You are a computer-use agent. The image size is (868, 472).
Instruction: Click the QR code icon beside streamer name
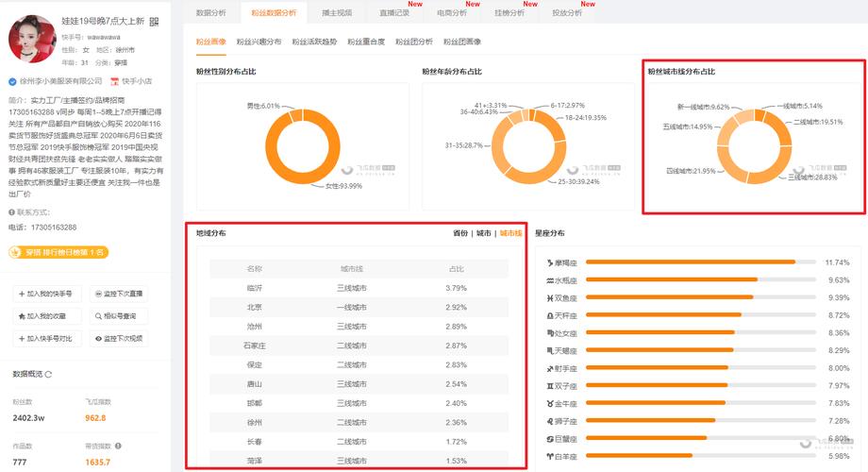(x=154, y=21)
